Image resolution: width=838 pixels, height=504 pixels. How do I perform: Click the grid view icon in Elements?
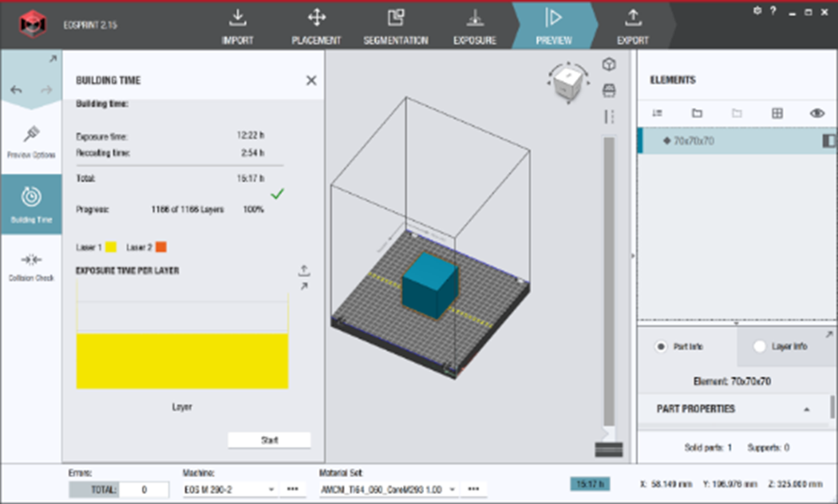[x=777, y=113]
